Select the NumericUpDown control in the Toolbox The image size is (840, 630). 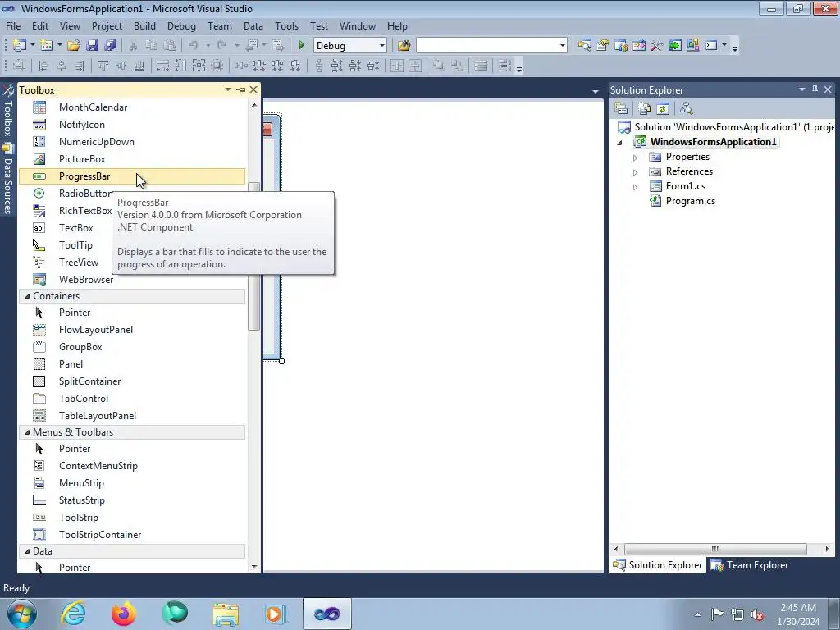(132, 142)
